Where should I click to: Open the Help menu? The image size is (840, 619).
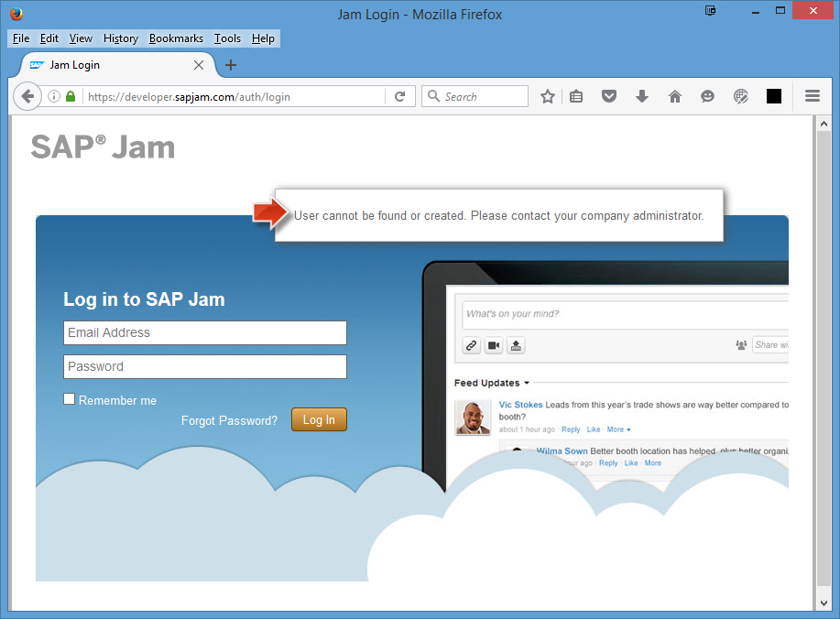263,38
